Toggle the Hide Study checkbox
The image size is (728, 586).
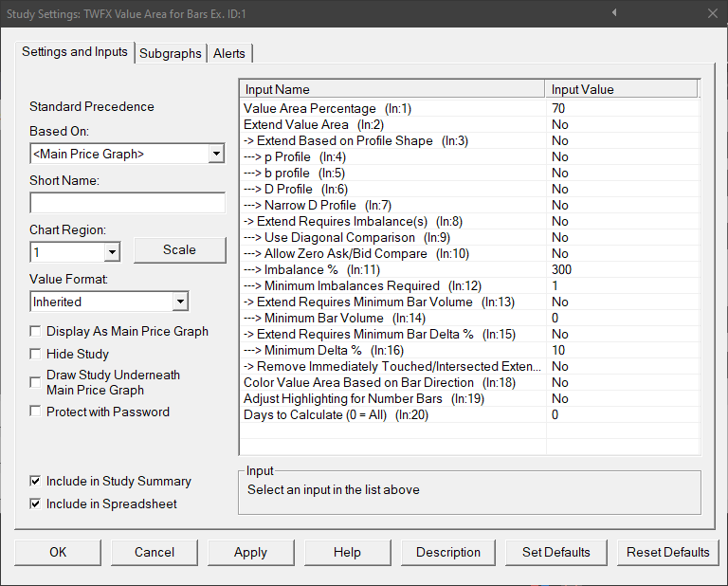[36, 354]
